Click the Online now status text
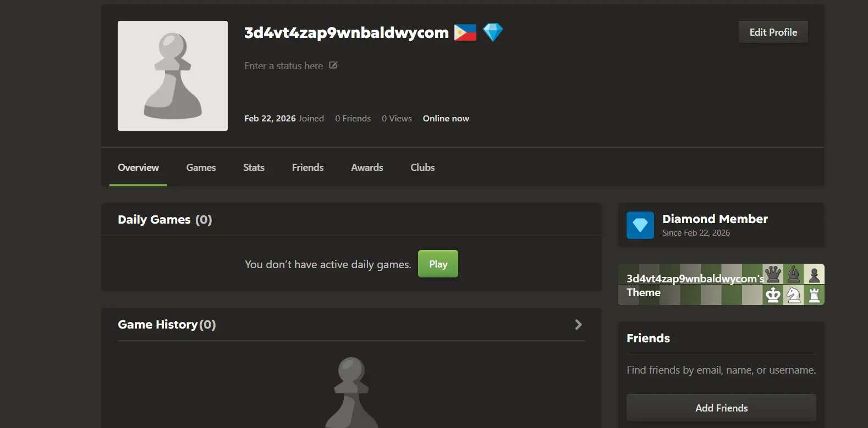Screen dimensions: 868x428 [446, 119]
